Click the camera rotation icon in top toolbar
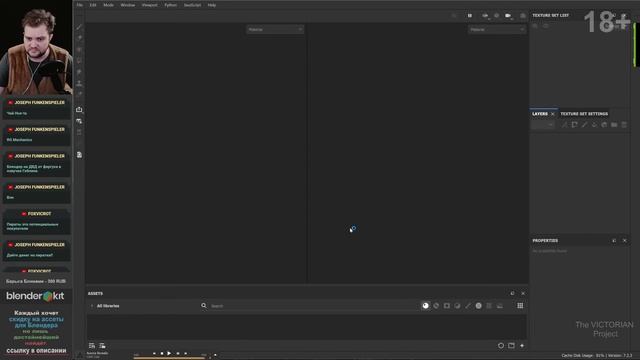640x360 pixels. [497, 16]
